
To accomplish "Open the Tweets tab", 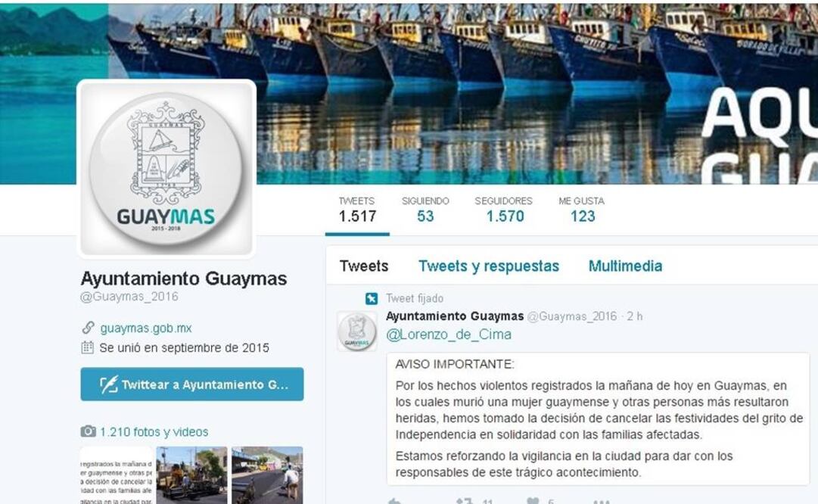I will coord(364,266).
